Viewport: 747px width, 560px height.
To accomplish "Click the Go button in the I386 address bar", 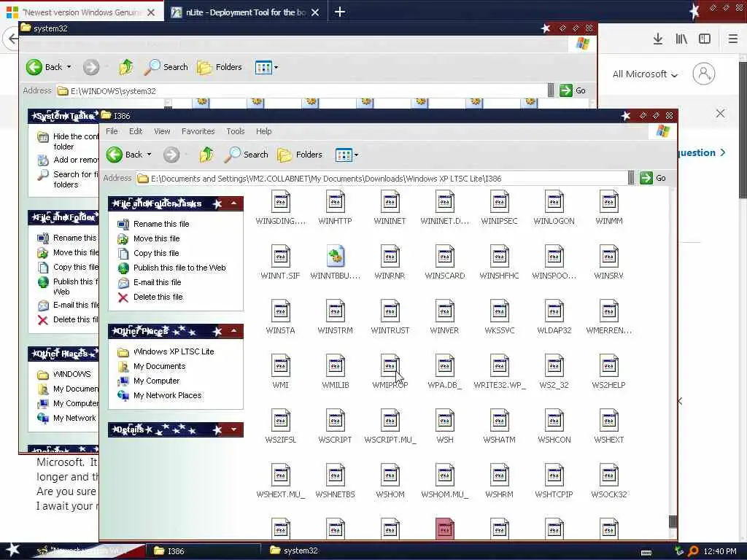I will coord(653,178).
